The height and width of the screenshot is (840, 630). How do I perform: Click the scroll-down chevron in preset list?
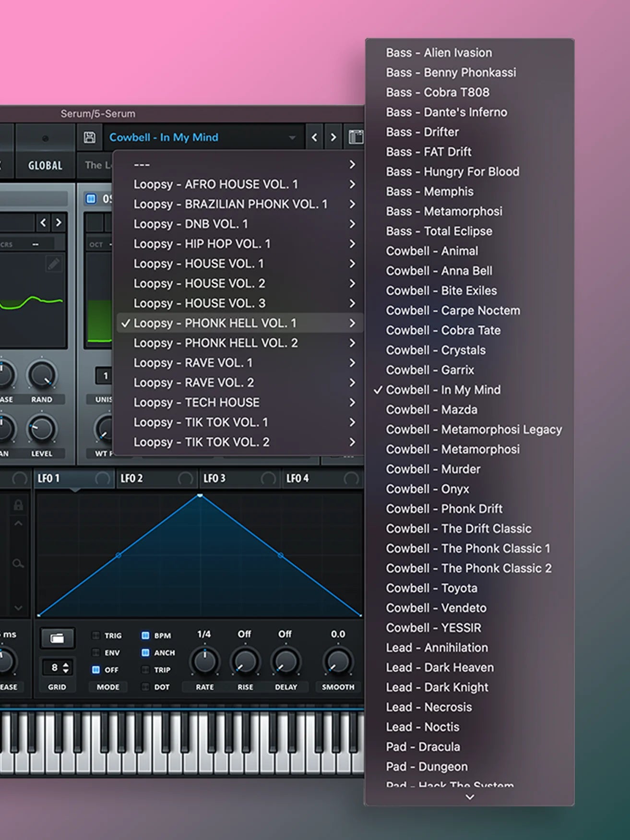tap(470, 797)
